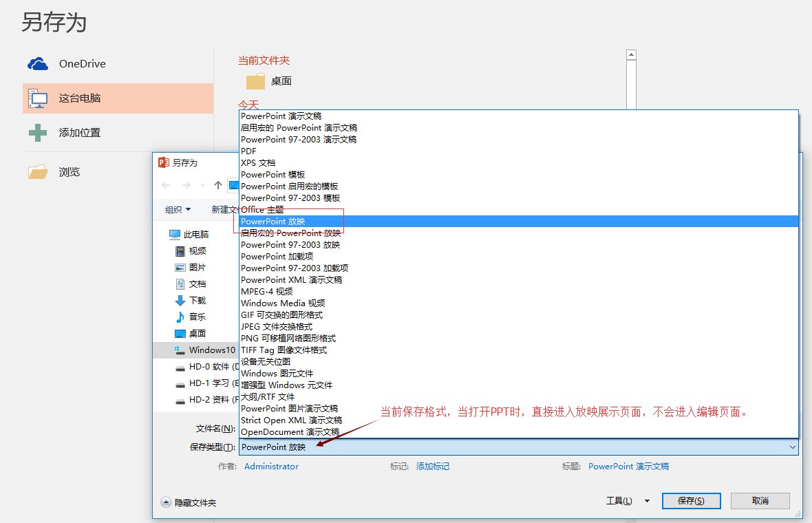Open the 组织 dropdown
The height and width of the screenshot is (523, 812).
(178, 209)
